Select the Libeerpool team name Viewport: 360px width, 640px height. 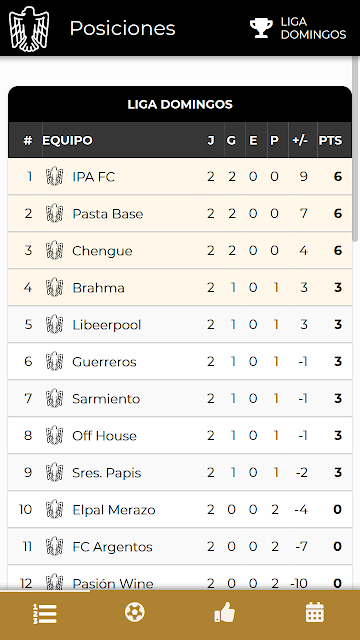coord(107,325)
